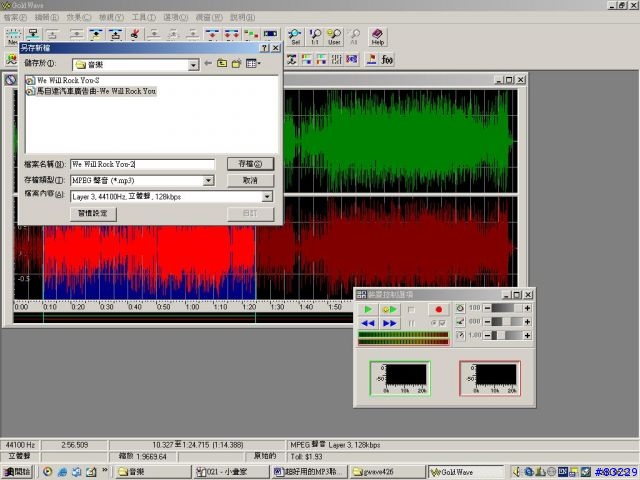Viewport: 640px width, 480px height.
Task: Open the 工具(T) menu
Action: (x=143, y=18)
